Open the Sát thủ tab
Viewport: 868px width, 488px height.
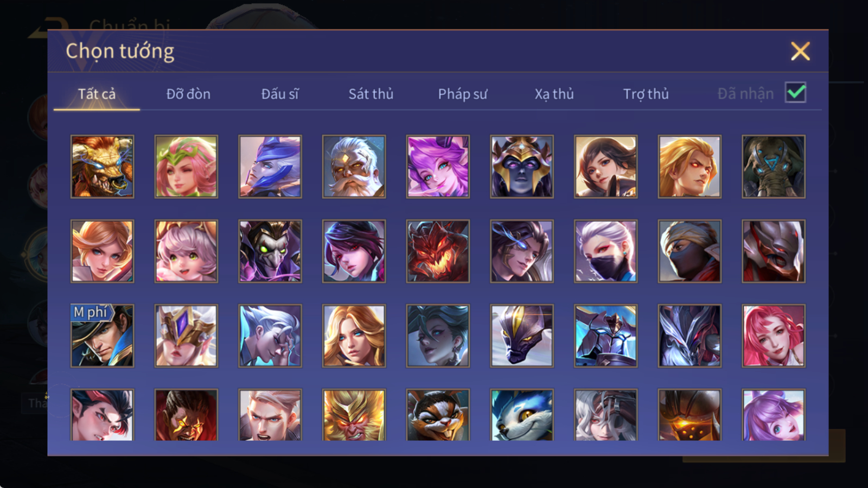[371, 94]
